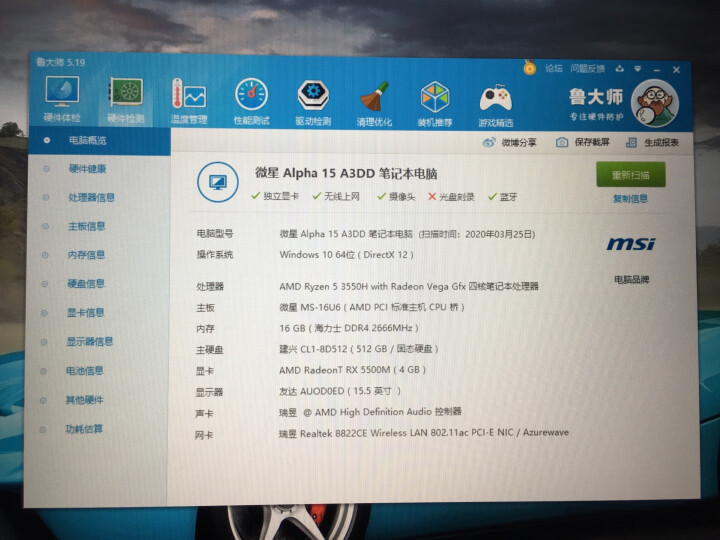Launch 性能测试 performance test gauge icon
This screenshot has height=540, width=720.
251,102
